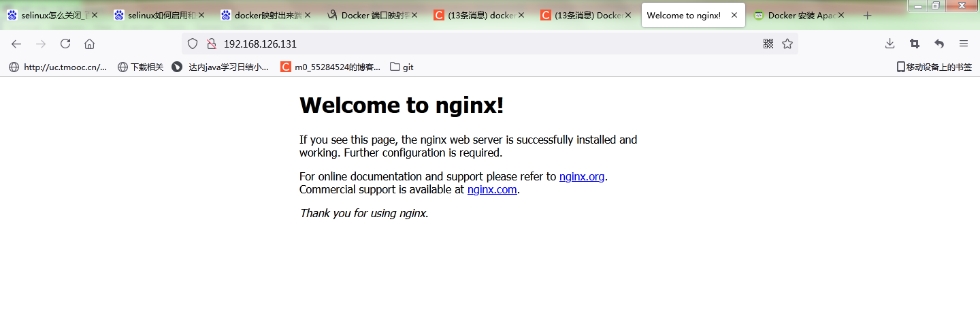Viewport: 980px width, 322px height.
Task: Open '移动设备上的书签' mobile bookmarks
Action: click(x=934, y=67)
